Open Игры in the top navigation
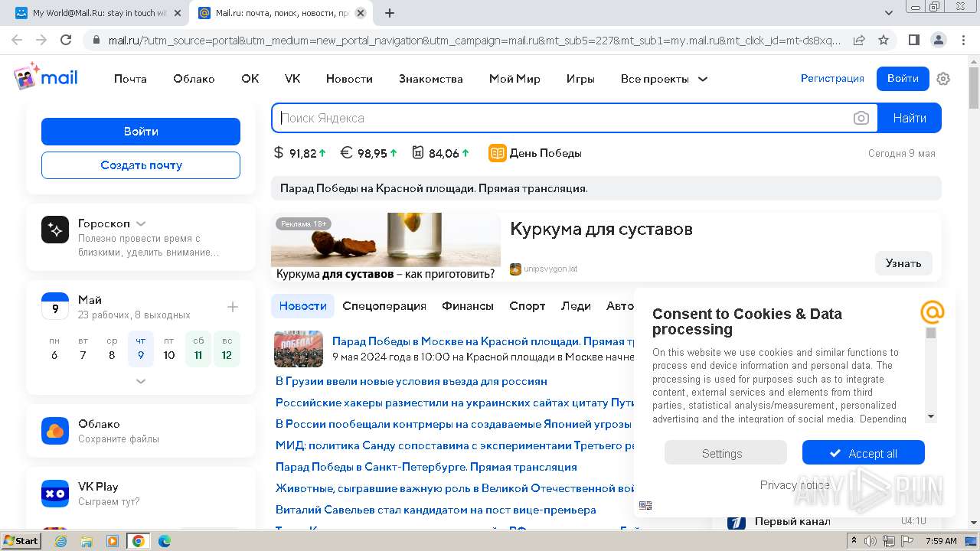Viewport: 980px width, 551px height. [x=580, y=79]
